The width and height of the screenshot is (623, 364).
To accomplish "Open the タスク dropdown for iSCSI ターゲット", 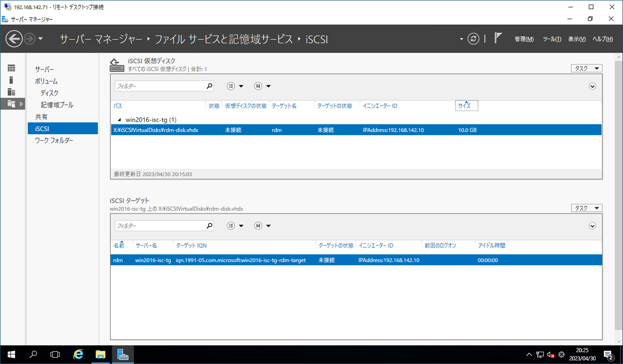I will click(x=586, y=208).
